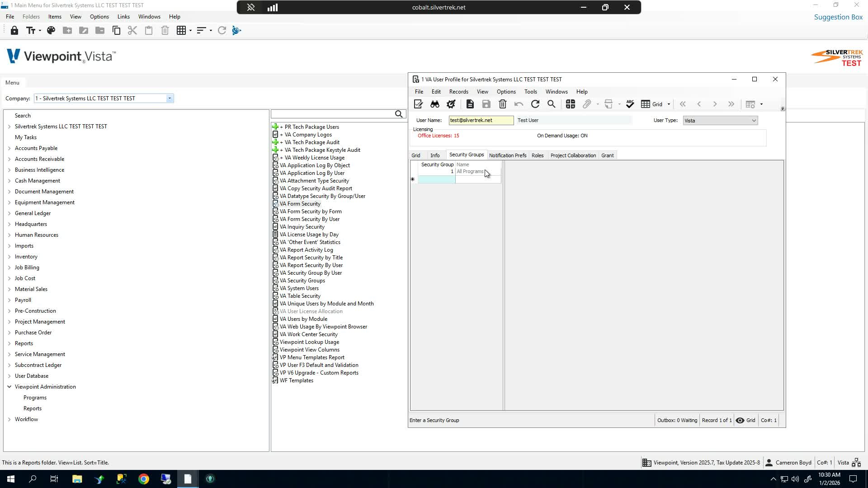The image size is (868, 488).
Task: Click the new record document icon
Action: tap(470, 104)
